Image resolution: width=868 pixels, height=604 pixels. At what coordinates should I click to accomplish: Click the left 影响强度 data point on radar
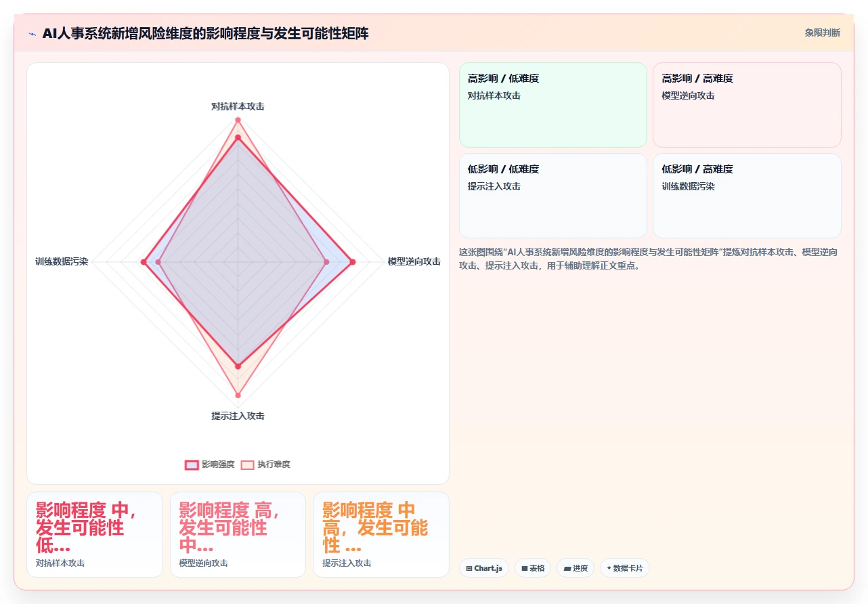tap(144, 261)
